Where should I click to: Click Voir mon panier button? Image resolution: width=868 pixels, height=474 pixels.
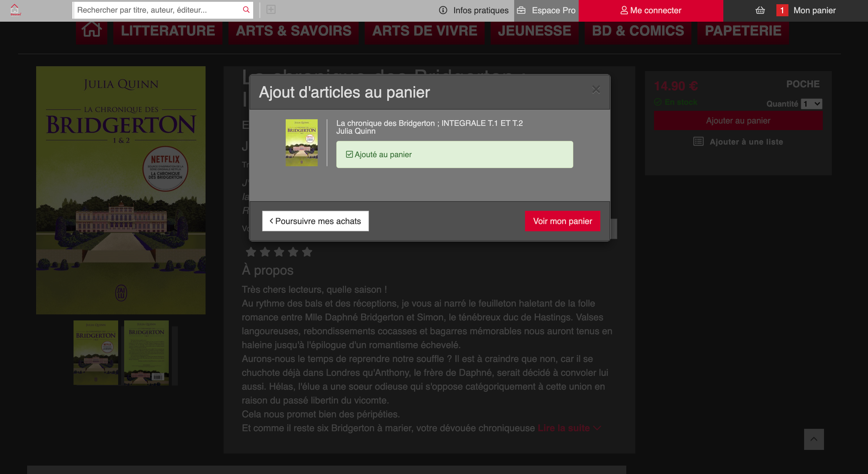562,221
